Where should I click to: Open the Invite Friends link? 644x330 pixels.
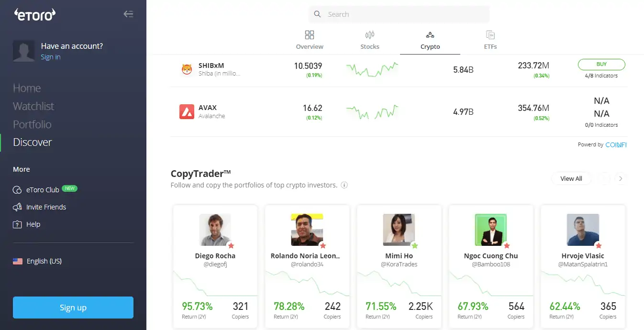coord(46,207)
